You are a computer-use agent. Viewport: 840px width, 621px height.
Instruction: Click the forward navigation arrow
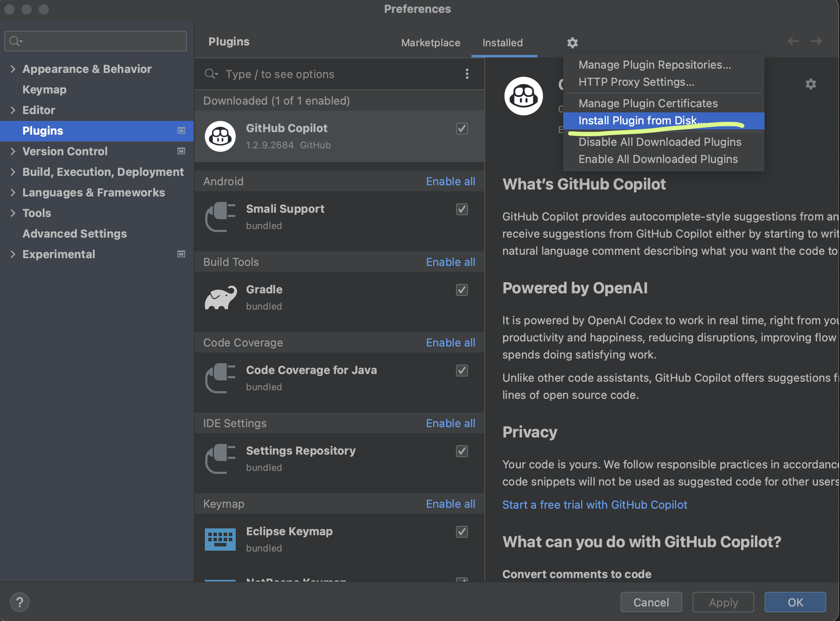click(816, 41)
